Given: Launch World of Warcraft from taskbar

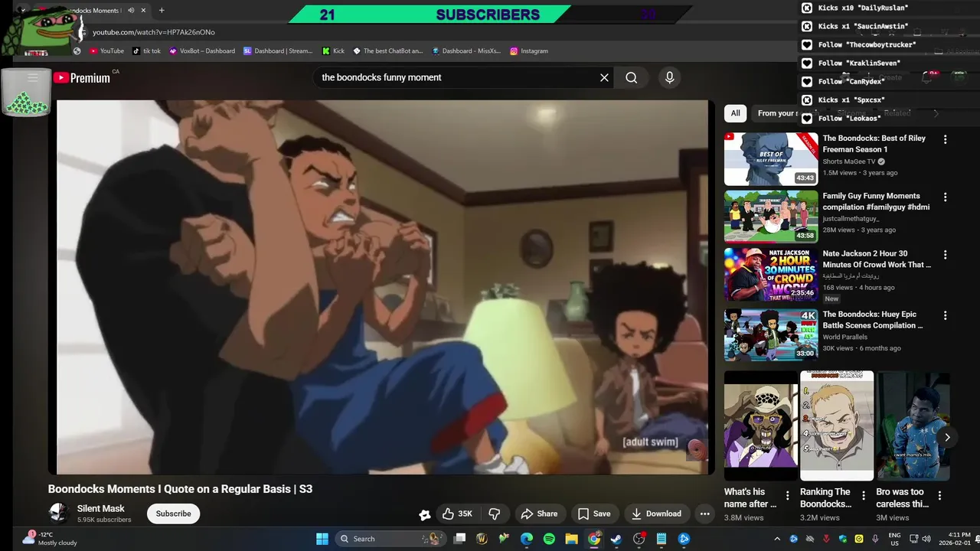Looking at the screenshot, I should pos(482,539).
